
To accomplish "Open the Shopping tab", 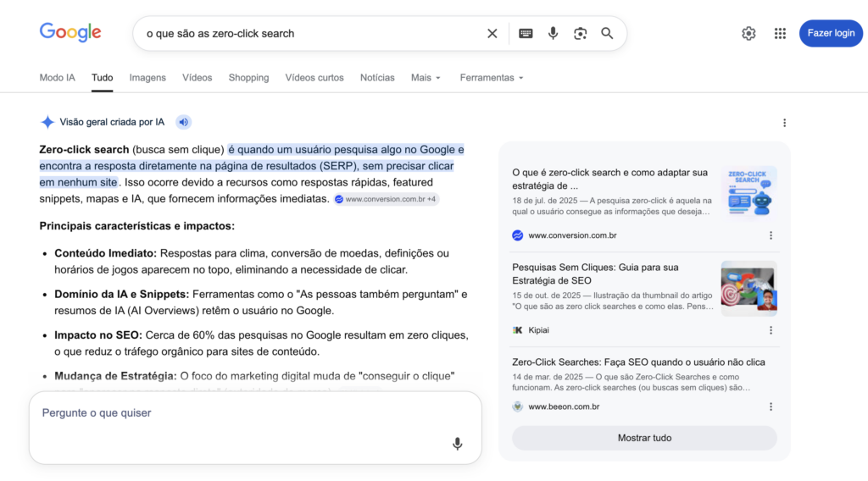I will (x=248, y=77).
